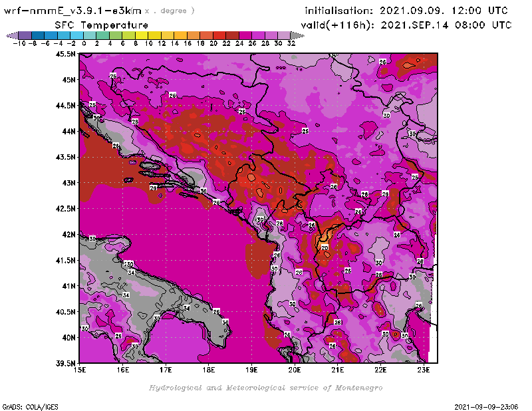This screenshot has height=411, width=532.
Task: Click the '43.5N' latitude axis label
Action: pos(65,157)
